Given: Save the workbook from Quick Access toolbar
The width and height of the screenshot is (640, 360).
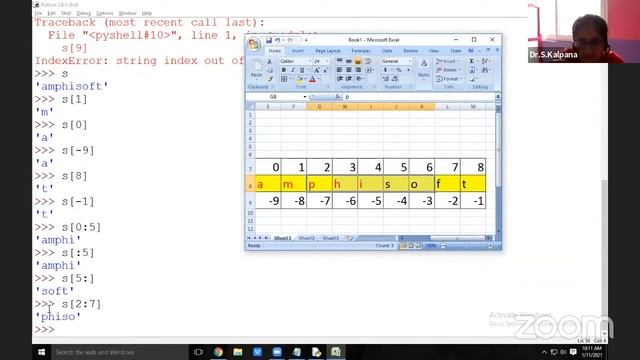Looking at the screenshot, I should click(269, 40).
